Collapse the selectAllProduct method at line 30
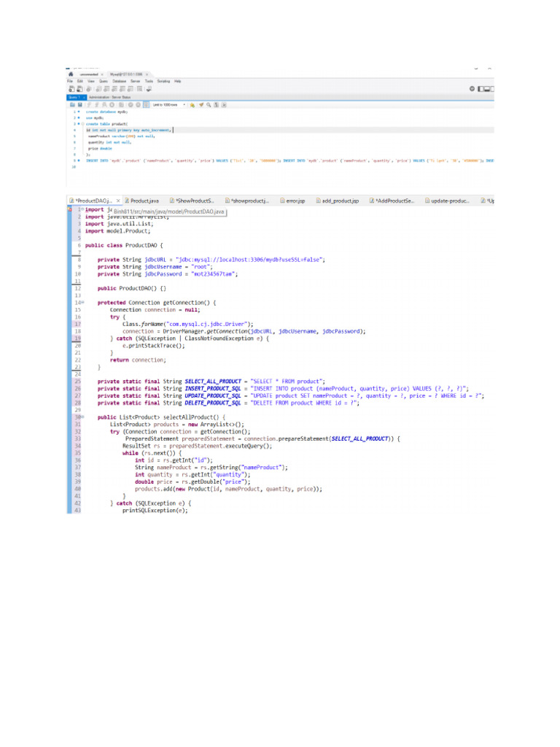Screen dimensions: 560x747 coord(82,417)
